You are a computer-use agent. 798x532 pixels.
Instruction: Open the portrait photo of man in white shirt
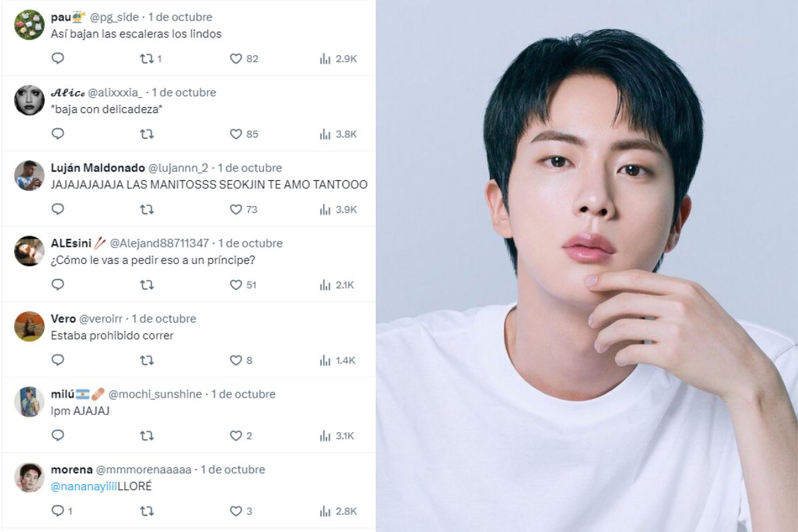click(x=587, y=266)
